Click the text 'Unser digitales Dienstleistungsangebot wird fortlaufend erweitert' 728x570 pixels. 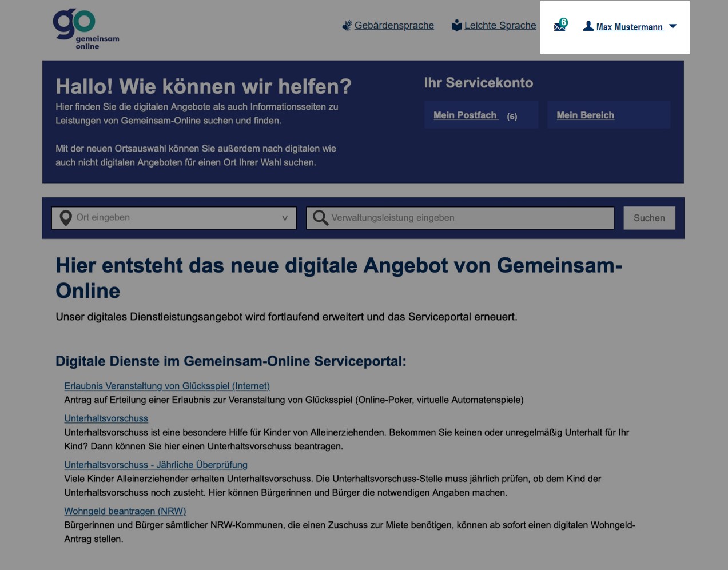tap(287, 317)
